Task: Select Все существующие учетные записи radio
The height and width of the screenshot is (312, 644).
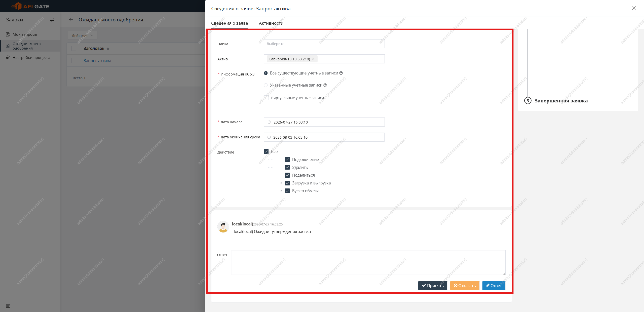Action: pos(266,73)
